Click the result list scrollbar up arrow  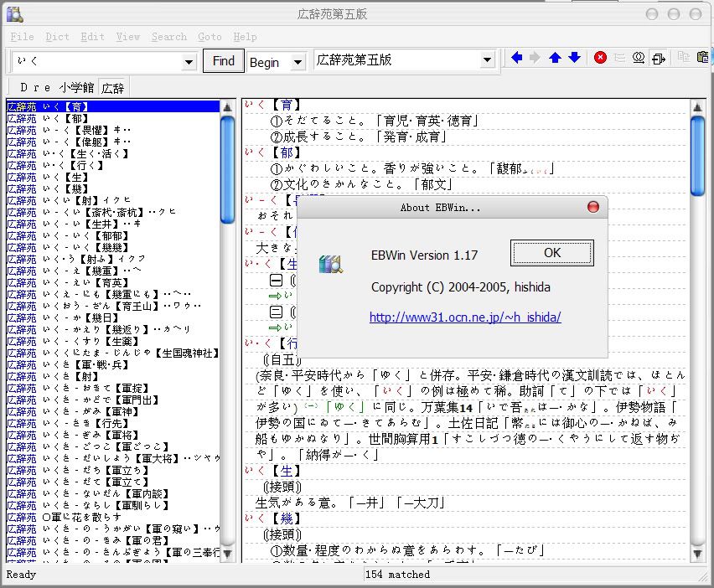click(x=227, y=107)
